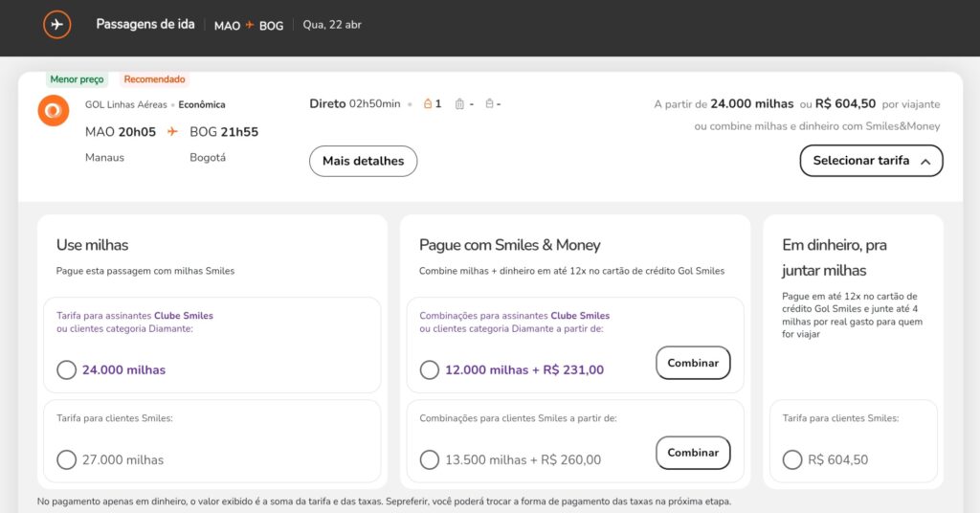Click the carry-on luggage icon

[459, 104]
